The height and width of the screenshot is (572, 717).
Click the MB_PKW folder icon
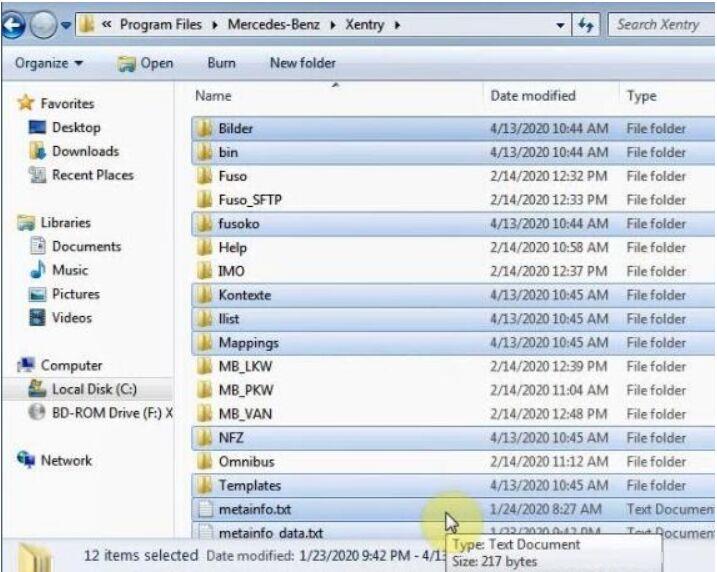(x=204, y=390)
